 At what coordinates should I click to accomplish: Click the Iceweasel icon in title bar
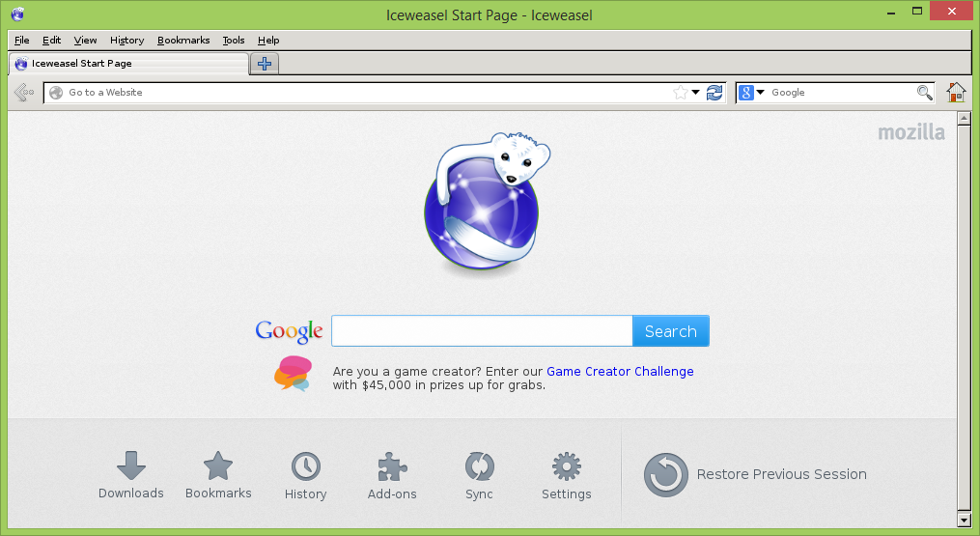point(17,14)
